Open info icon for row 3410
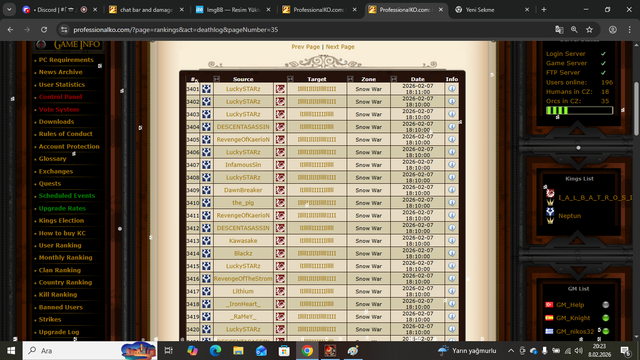Image resolution: width=640 pixels, height=360 pixels. [451, 202]
